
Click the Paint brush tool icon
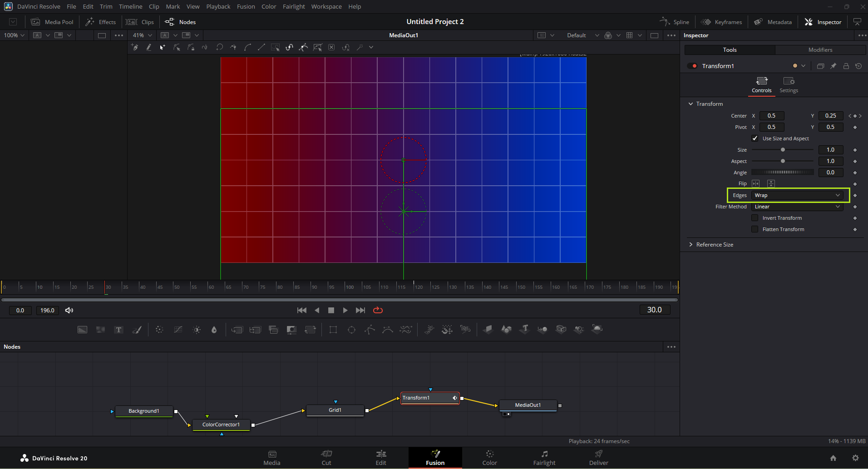137,330
